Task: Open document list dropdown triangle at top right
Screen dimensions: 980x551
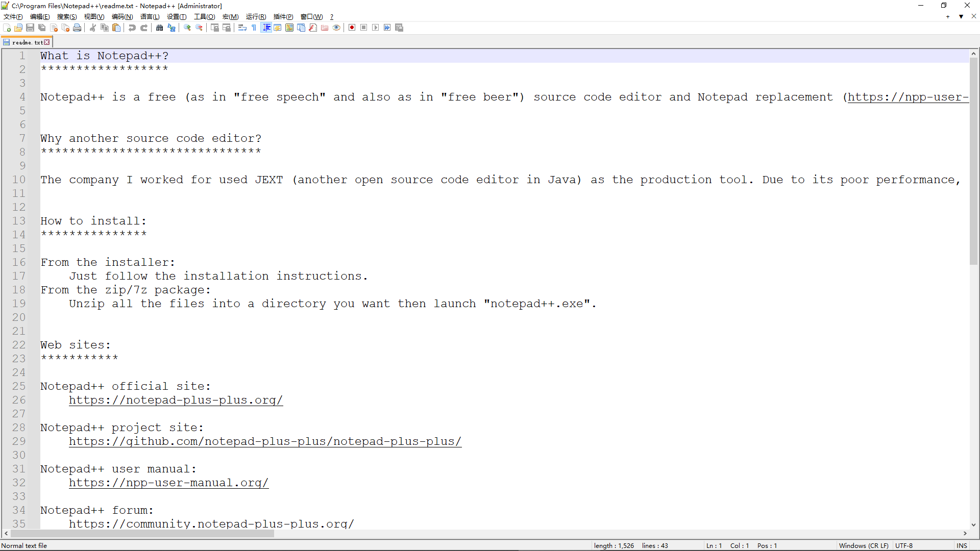Action: click(961, 17)
